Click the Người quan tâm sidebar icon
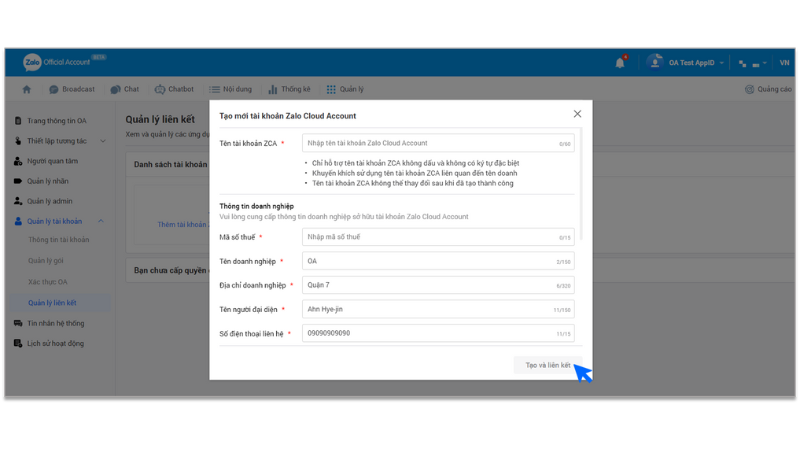The image size is (800, 450). [x=18, y=161]
